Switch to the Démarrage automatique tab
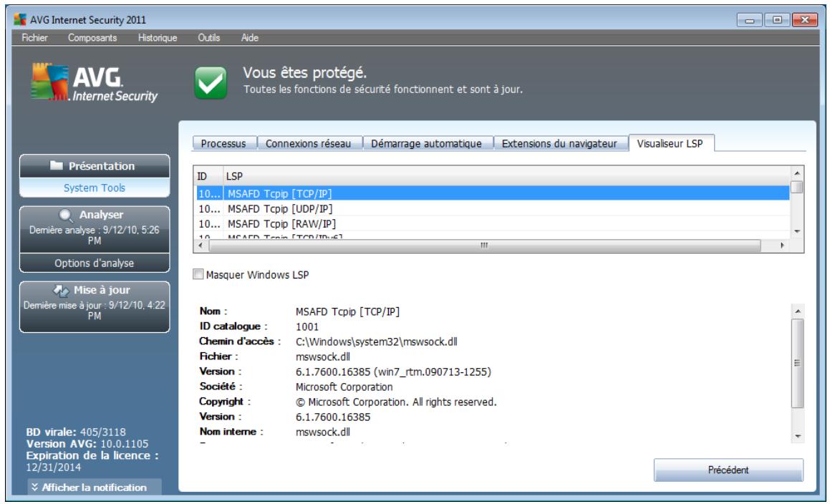 pos(428,143)
